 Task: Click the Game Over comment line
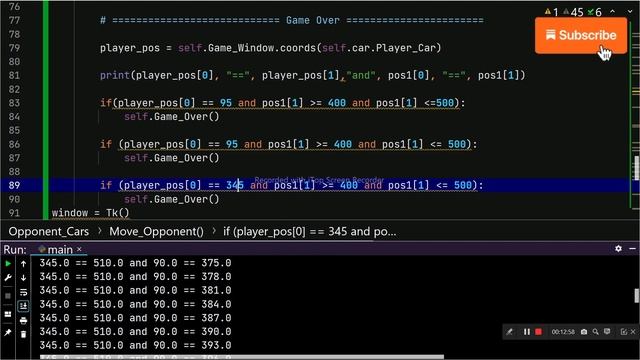point(292,20)
